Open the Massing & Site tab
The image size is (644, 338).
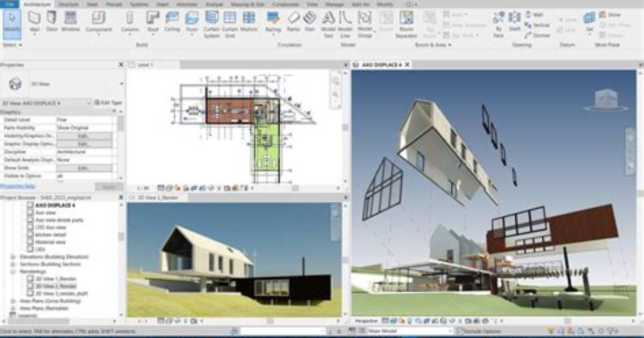[x=247, y=4]
